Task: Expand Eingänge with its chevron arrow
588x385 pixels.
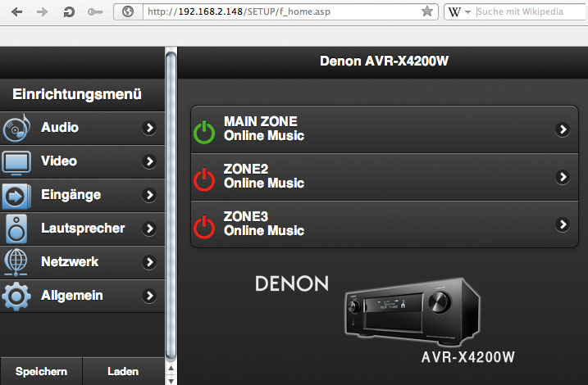Action: [149, 195]
